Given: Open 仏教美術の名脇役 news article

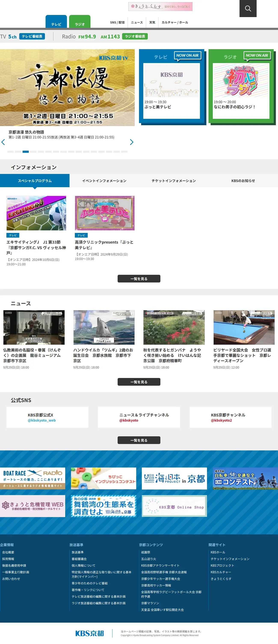Looking at the screenshot, I should pyautogui.click(x=34, y=340).
